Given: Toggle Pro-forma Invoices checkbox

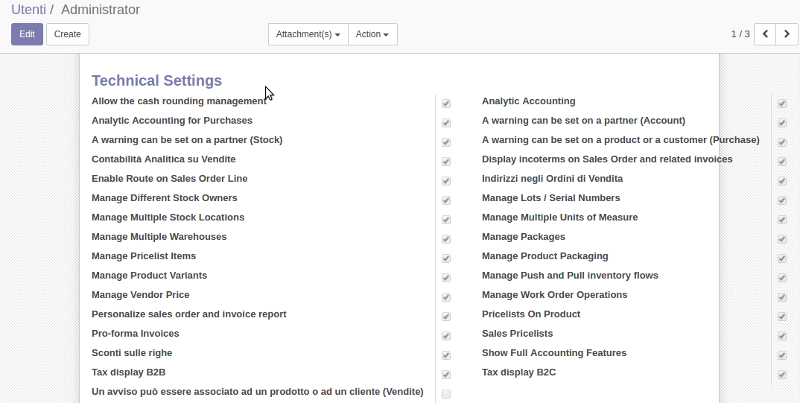Looking at the screenshot, I should 446,336.
